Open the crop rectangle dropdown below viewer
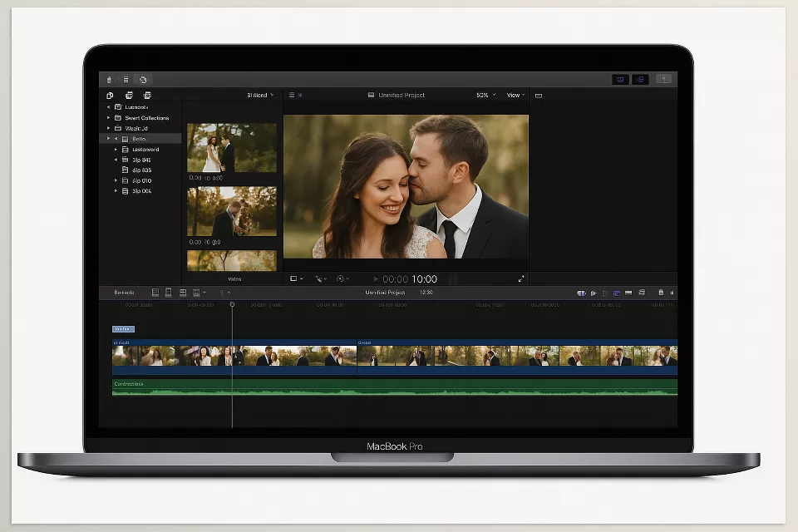798x532 pixels. [x=297, y=279]
